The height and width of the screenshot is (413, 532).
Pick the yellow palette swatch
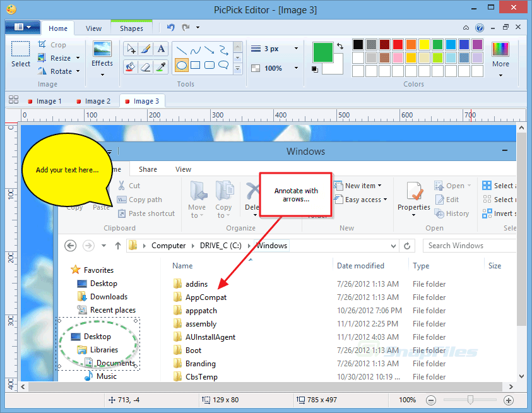424,44
